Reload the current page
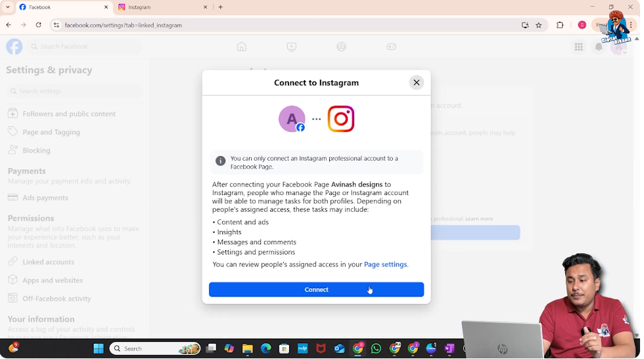 click(39, 25)
